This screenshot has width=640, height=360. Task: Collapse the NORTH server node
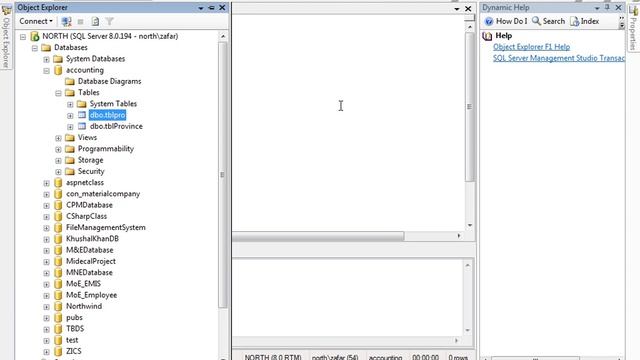coord(23,37)
